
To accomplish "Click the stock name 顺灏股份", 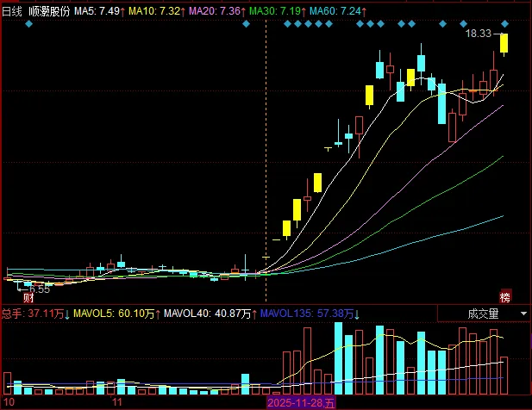I will click(x=49, y=11).
